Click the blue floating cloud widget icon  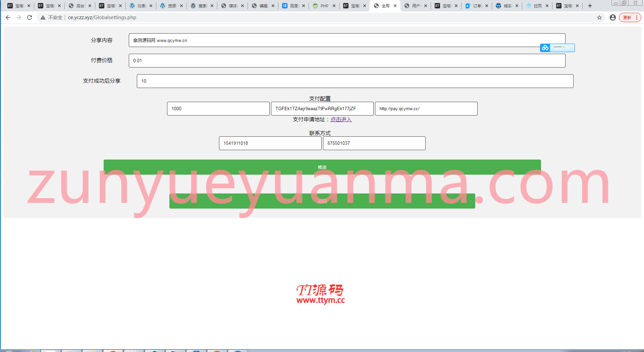[x=545, y=48]
